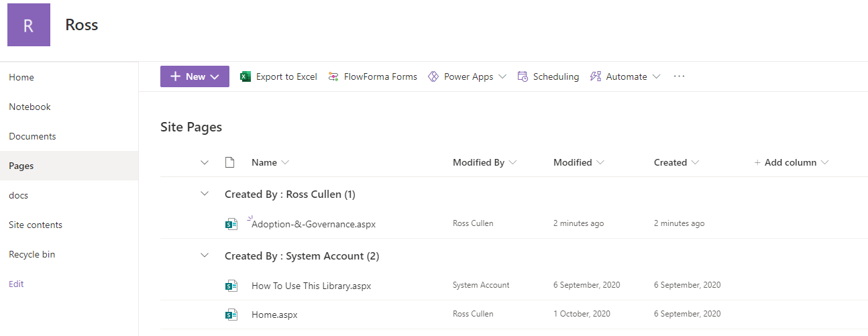Click the How To Use This Library page icon
868x336 pixels.
coord(231,286)
